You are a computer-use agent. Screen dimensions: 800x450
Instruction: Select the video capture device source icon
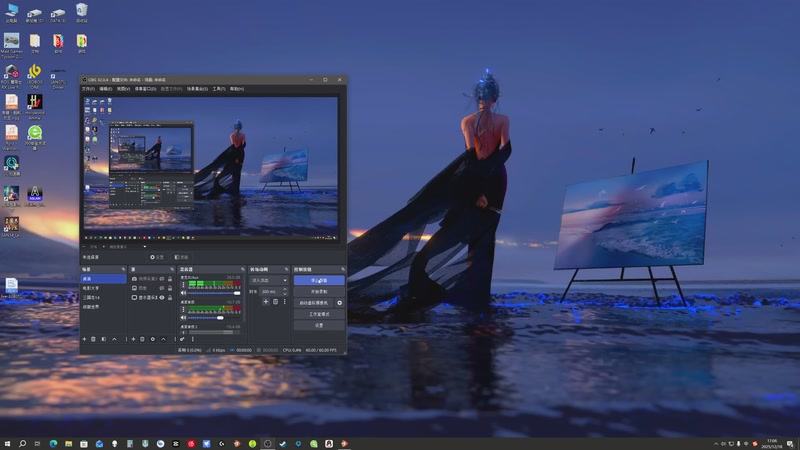[134, 279]
